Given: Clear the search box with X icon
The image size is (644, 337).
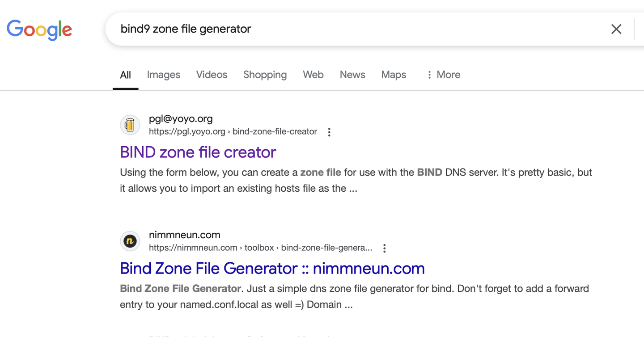Looking at the screenshot, I should click(x=616, y=29).
